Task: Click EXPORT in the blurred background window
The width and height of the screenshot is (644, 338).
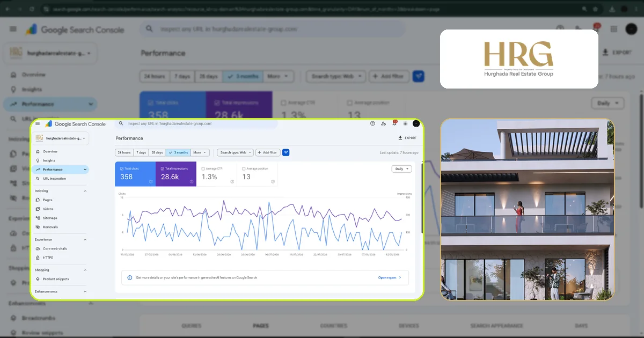Action: pos(618,53)
